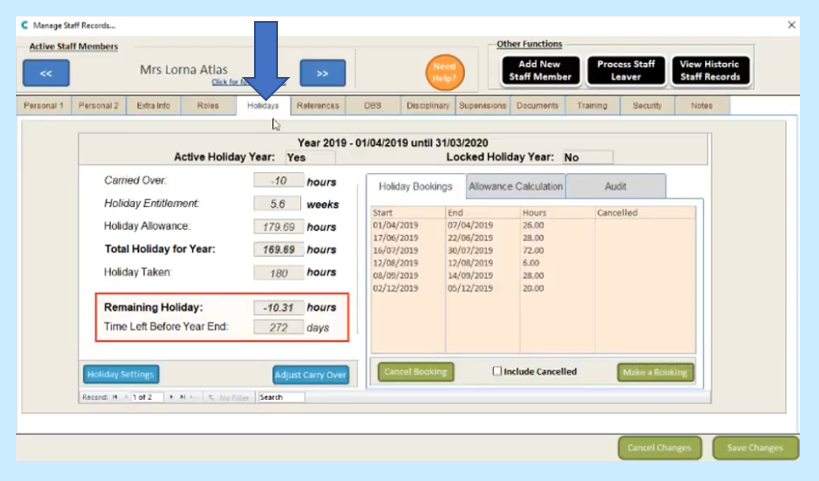Screen dimensions: 819x481
Task: Click the Holiday Taken field 180
Action: pos(278,273)
